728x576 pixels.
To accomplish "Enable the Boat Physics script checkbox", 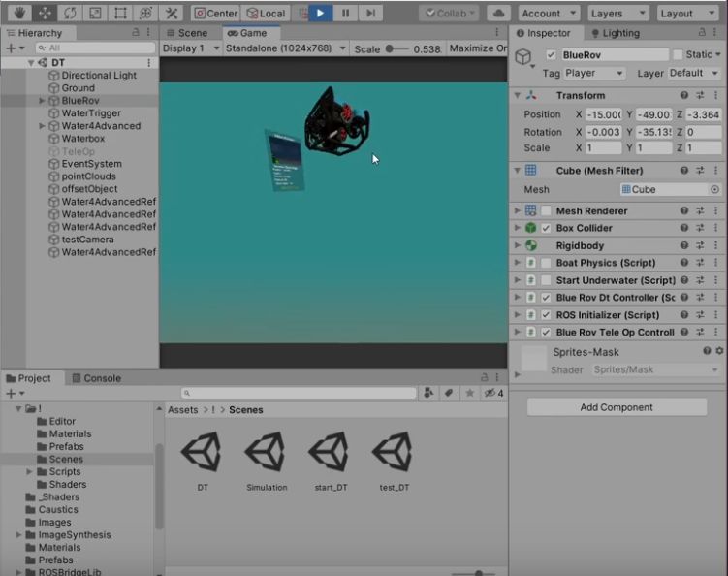I will click(546, 263).
